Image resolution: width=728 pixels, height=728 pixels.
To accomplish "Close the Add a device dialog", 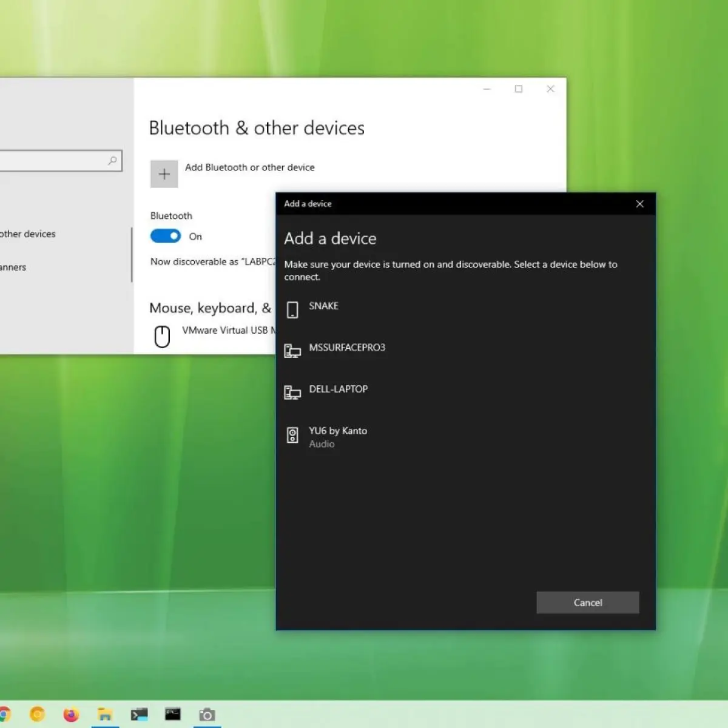I will tap(639, 204).
